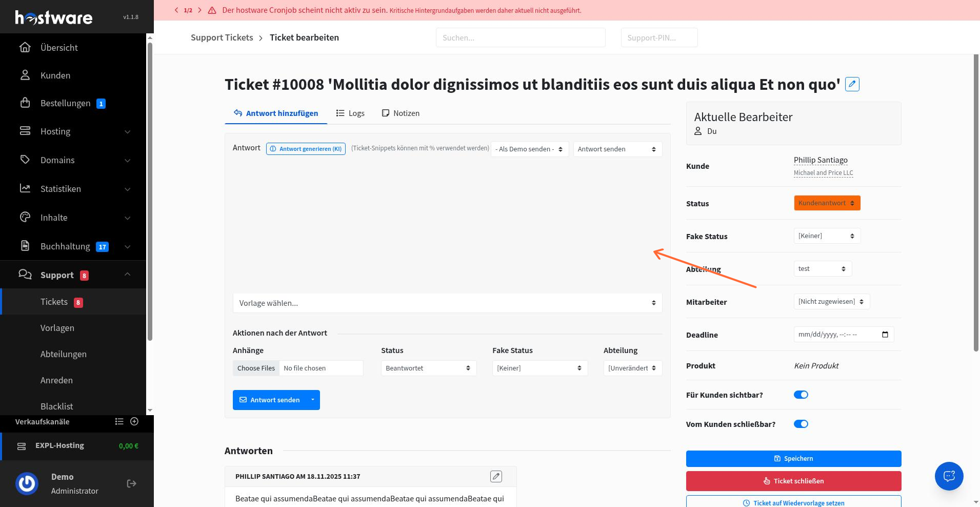The image size is (980, 507).
Task: Click Buchhaltung badge showing 17
Action: coord(103,247)
